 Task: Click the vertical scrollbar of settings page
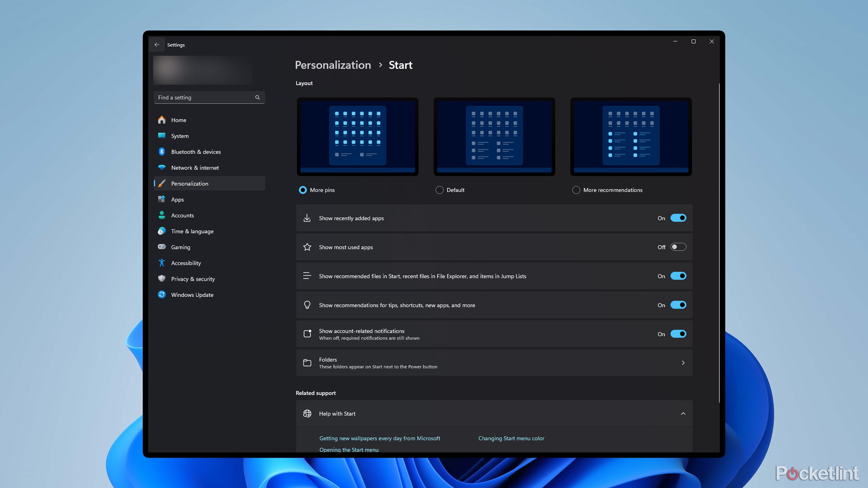point(719,243)
